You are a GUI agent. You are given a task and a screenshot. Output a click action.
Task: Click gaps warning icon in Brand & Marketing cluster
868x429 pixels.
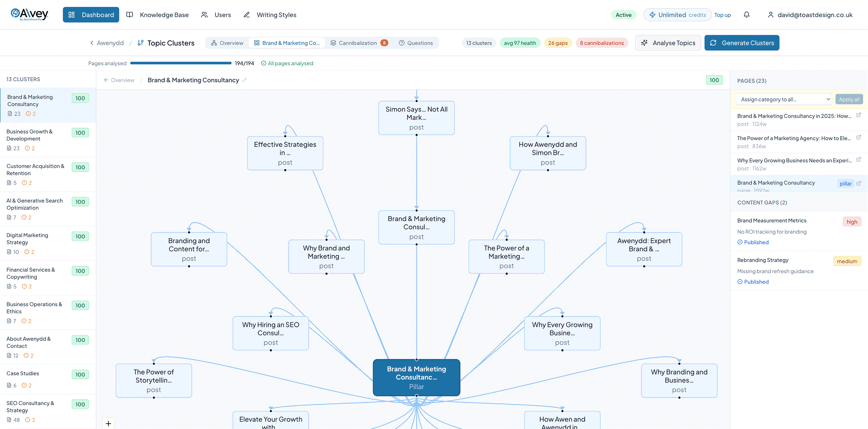point(28,113)
